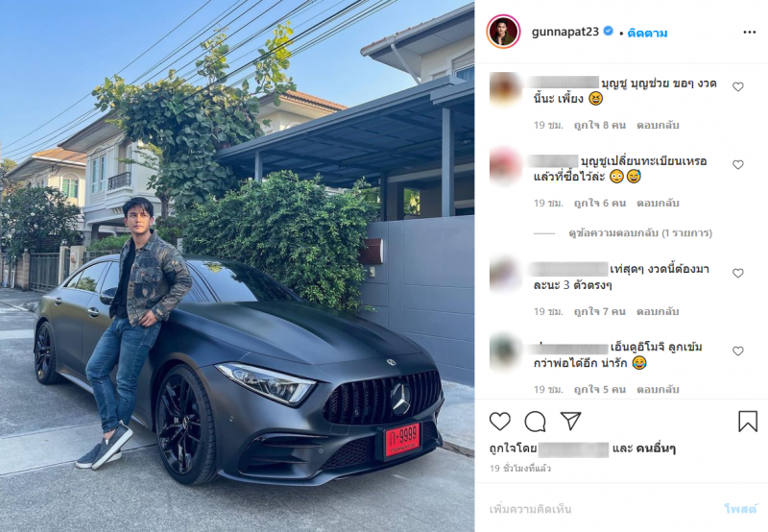The width and height of the screenshot is (768, 532).
Task: Submit comment with โพสต์ button
Action: [740, 509]
